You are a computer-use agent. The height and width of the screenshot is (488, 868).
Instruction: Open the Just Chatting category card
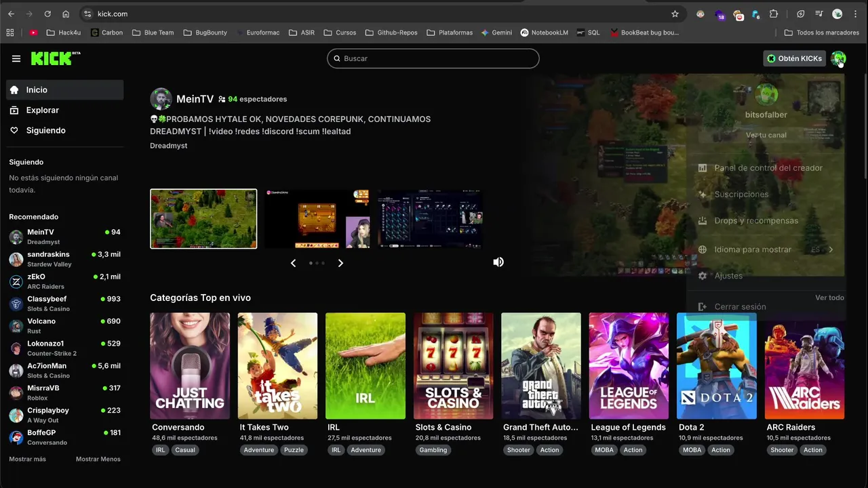pos(190,366)
